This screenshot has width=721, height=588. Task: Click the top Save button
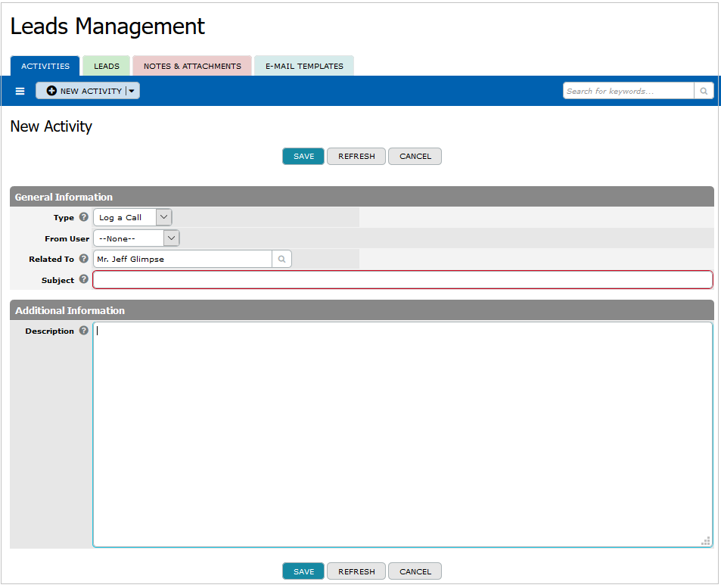(x=303, y=156)
